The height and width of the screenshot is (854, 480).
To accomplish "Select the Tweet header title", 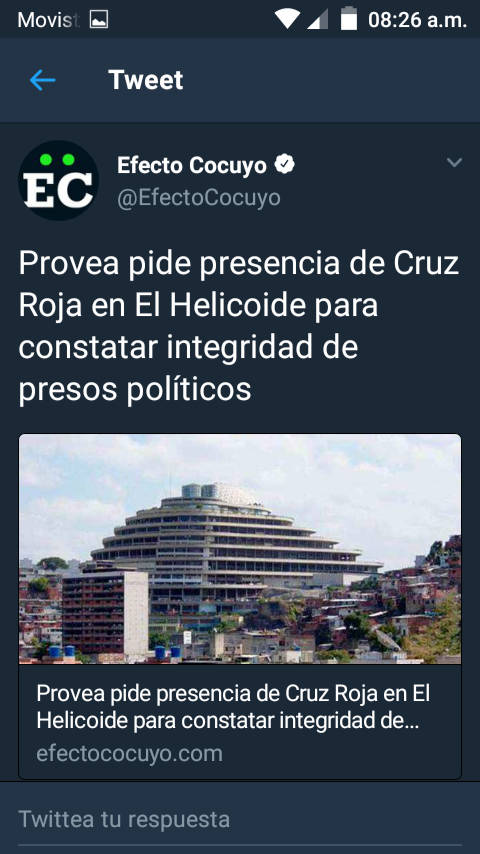I will pyautogui.click(x=145, y=80).
